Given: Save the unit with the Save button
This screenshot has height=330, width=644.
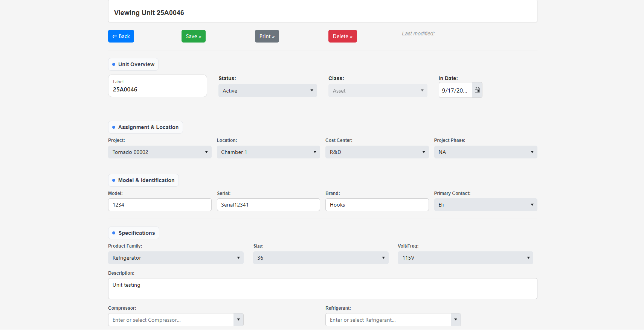Looking at the screenshot, I should 193,36.
